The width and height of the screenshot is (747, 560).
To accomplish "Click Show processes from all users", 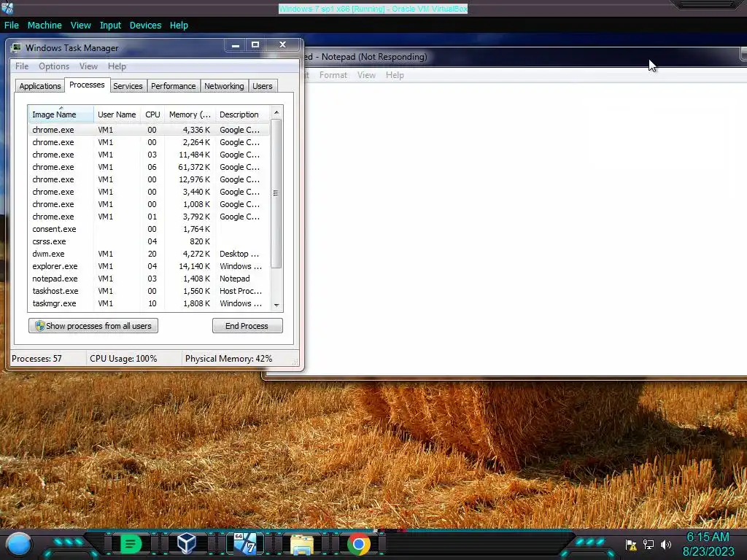I will [x=93, y=326].
